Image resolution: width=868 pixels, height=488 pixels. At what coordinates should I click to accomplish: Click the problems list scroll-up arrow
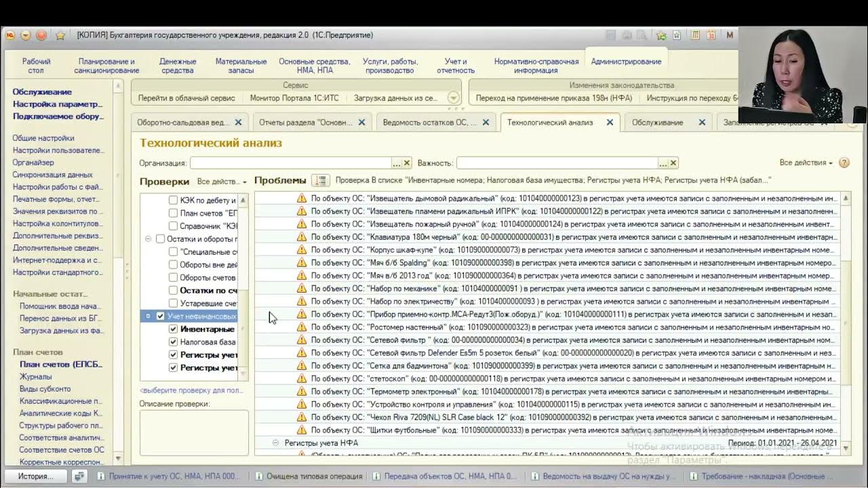(x=845, y=199)
